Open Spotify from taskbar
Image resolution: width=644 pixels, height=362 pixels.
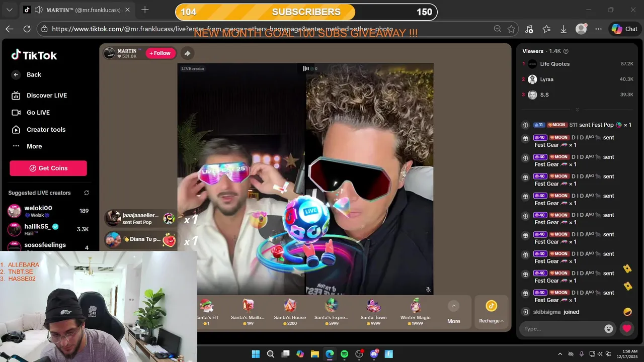coord(344,354)
